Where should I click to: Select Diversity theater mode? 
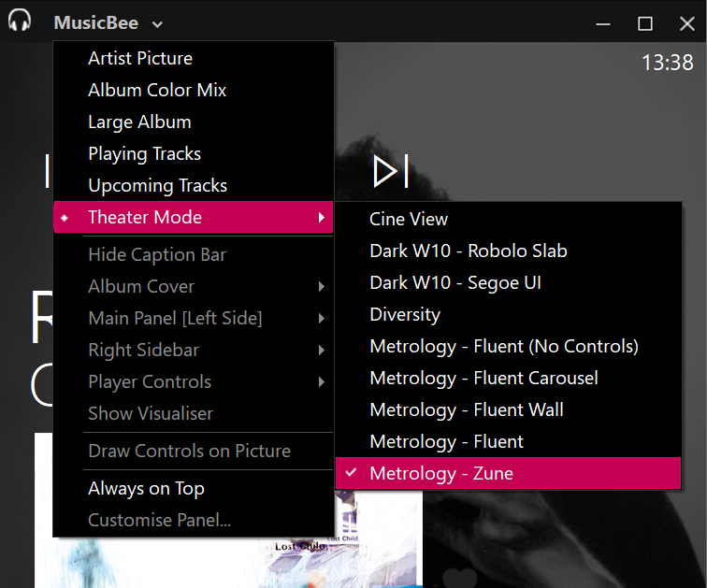pos(508,314)
